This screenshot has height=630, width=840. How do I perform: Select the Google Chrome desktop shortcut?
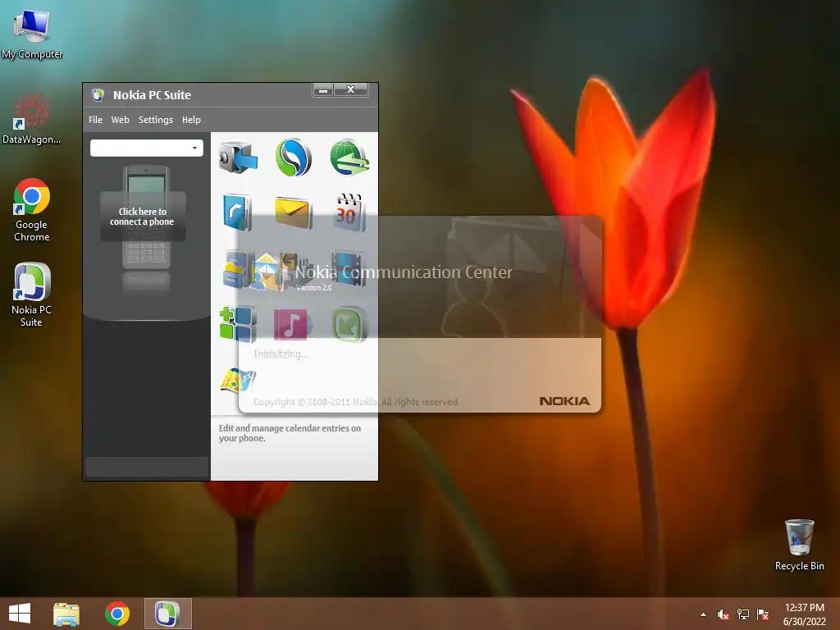[x=32, y=211]
